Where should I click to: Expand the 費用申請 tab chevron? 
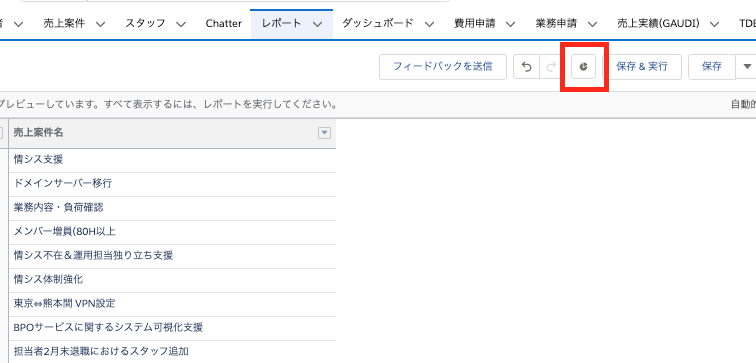(511, 24)
